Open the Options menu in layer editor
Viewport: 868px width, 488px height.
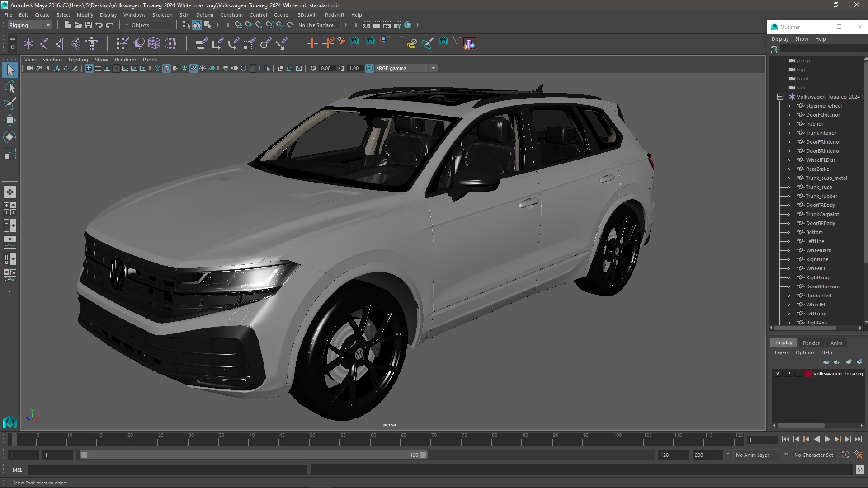click(x=805, y=352)
